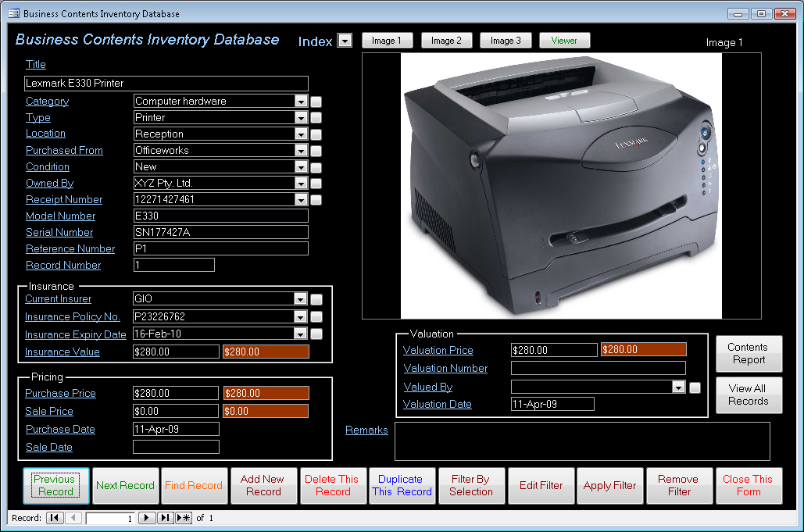
Task: Click Close This Form button
Action: 749,485
